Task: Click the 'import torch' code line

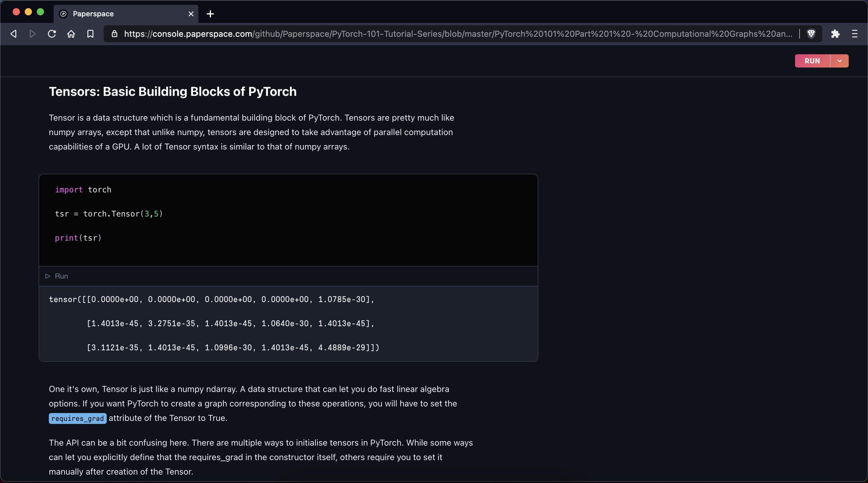Action: 83,190
